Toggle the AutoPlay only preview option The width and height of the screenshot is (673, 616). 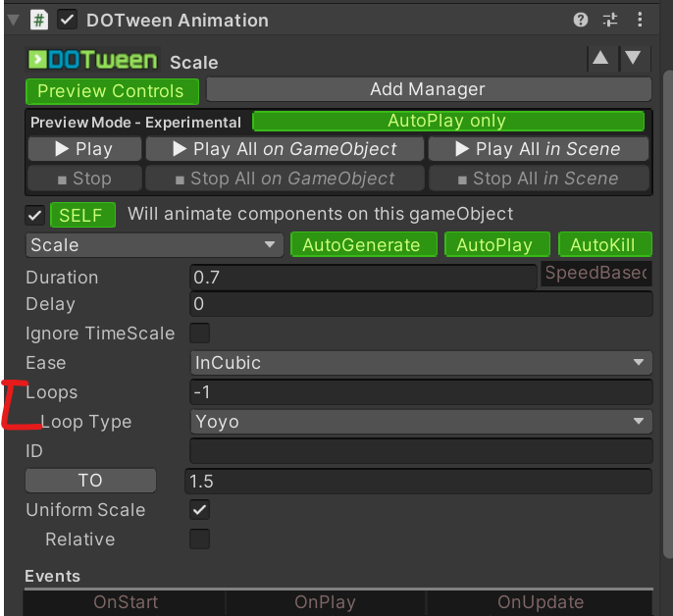tap(448, 121)
